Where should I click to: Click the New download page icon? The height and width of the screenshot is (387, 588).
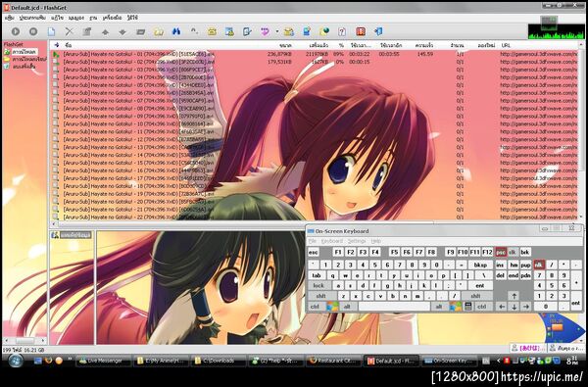point(51,32)
